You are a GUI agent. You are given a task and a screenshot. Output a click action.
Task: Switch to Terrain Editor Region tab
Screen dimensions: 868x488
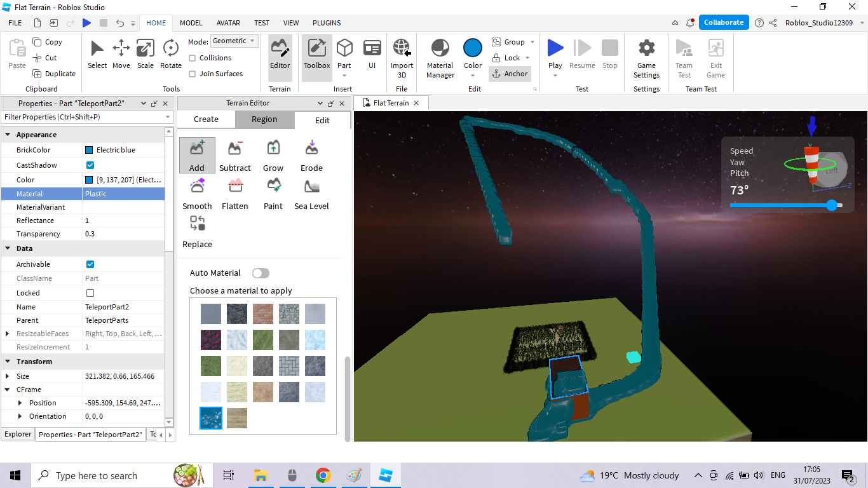click(x=264, y=119)
